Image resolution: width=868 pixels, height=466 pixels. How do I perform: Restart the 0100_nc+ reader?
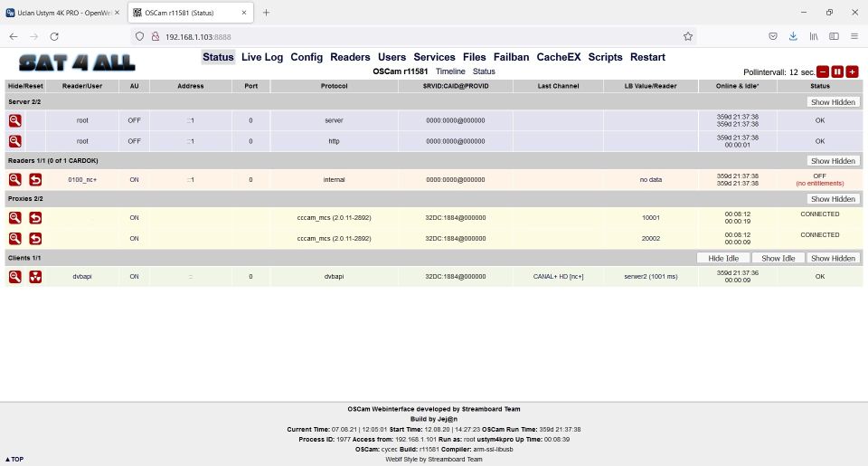click(35, 179)
